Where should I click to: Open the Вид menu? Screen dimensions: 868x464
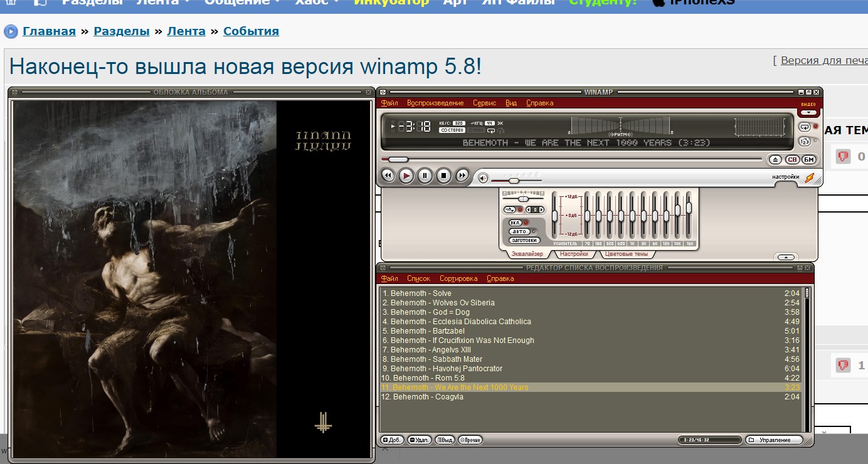pos(511,103)
